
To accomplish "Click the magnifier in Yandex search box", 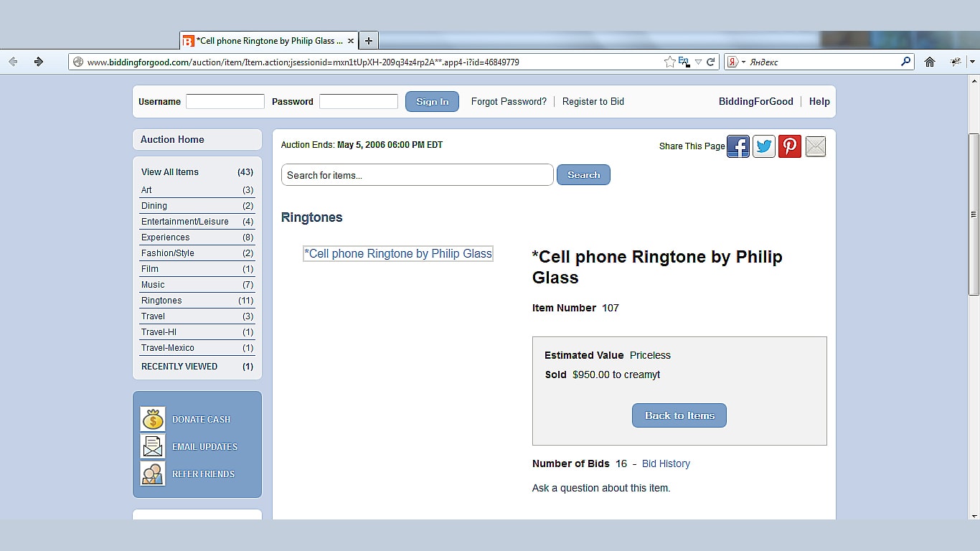I will point(905,62).
